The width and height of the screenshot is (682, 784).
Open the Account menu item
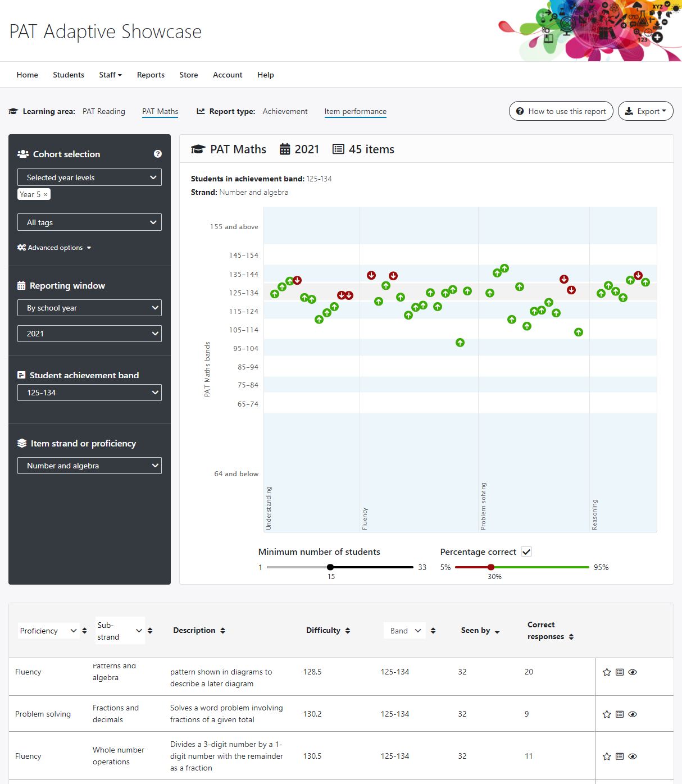click(228, 75)
